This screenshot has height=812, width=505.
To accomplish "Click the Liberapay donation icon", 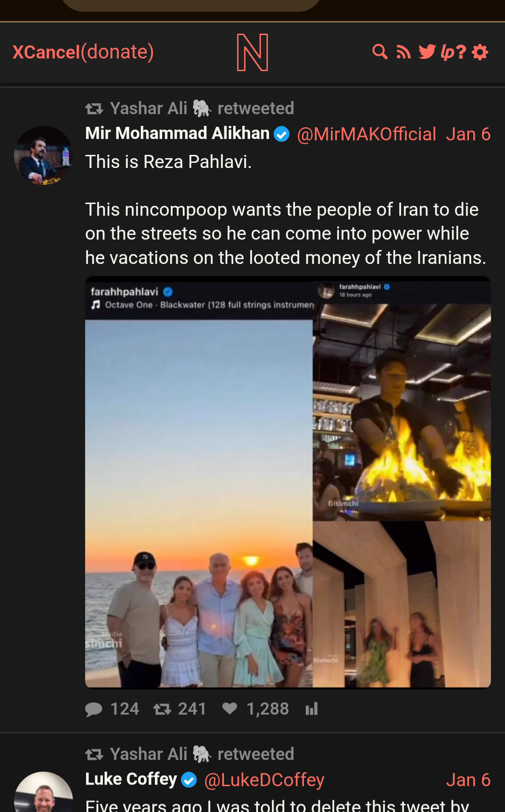I will coord(447,52).
